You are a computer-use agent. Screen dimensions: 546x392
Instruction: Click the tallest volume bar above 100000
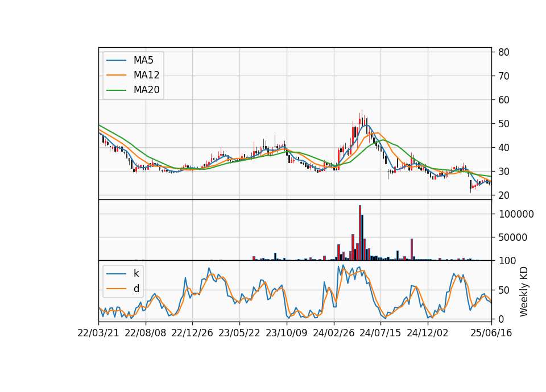tap(360, 233)
